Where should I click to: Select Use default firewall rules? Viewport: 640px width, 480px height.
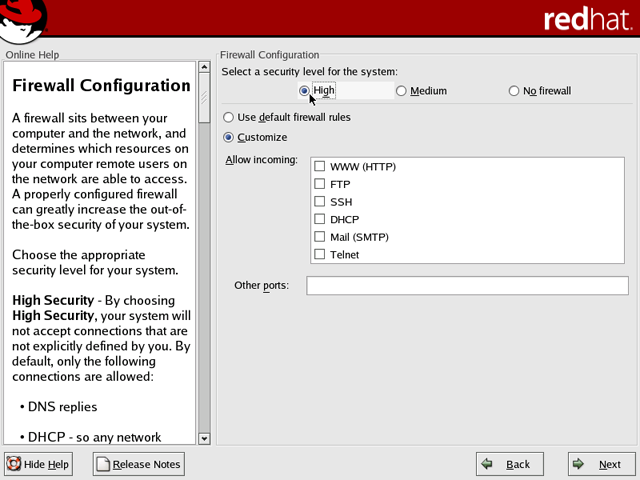click(229, 117)
